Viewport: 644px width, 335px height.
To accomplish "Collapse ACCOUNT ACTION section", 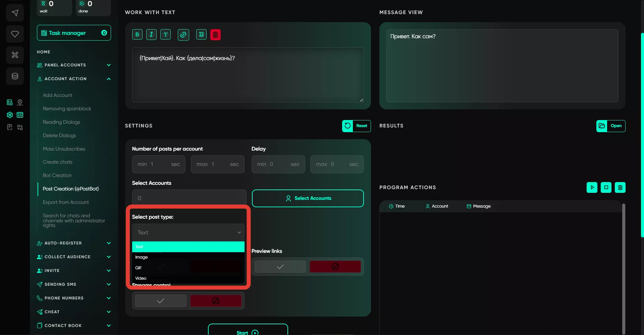I will pos(74,79).
